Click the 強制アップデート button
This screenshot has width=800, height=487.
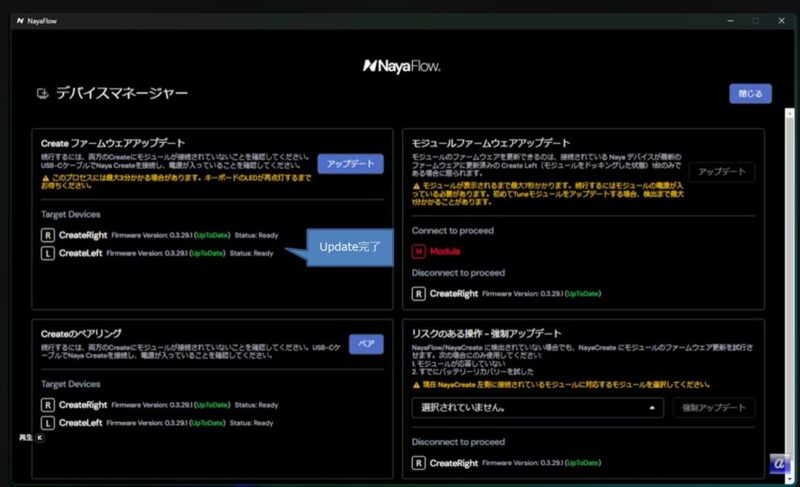pos(714,408)
